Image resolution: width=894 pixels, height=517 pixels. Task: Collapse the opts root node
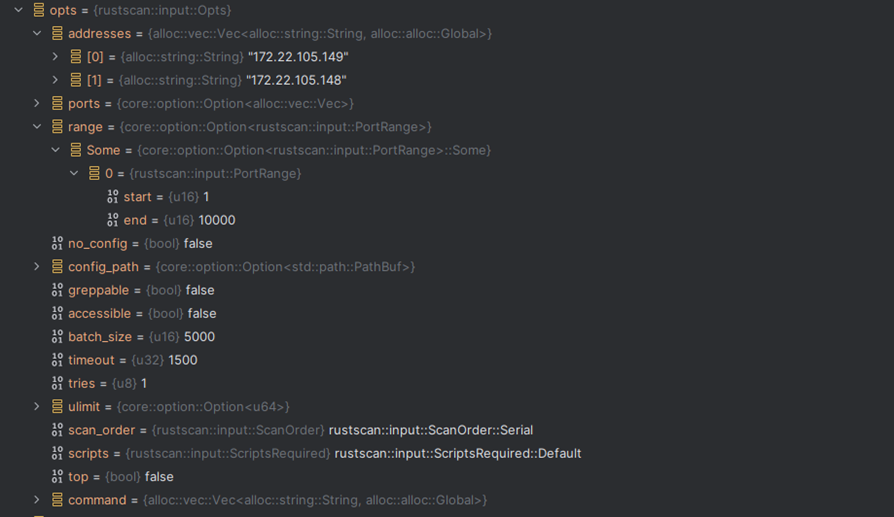[18, 10]
